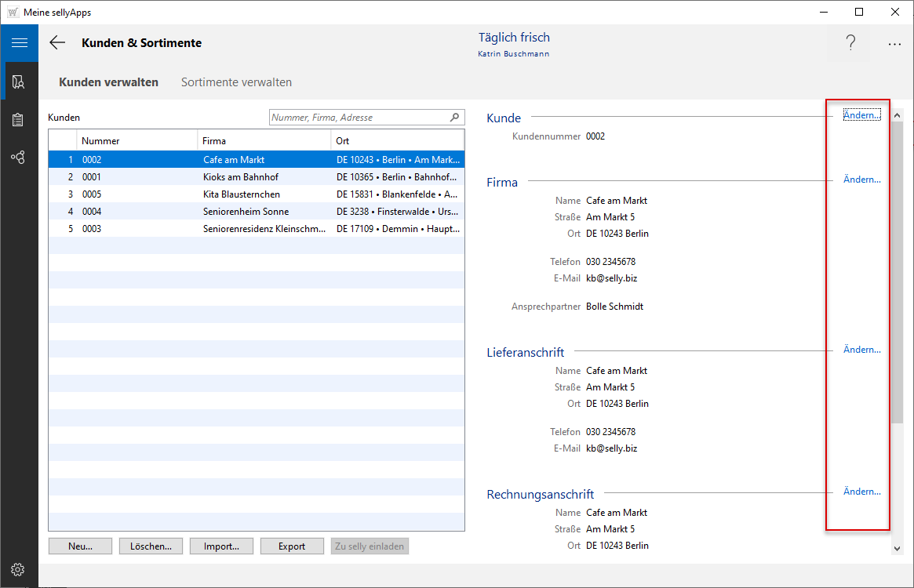Select the customers and assortments sidebar icon
This screenshot has width=914, height=588.
pyautogui.click(x=19, y=82)
